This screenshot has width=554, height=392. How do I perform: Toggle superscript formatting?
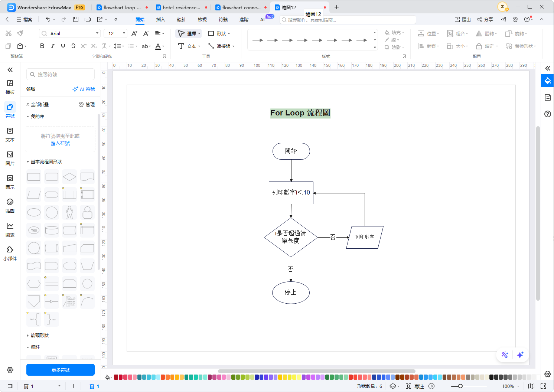pos(84,46)
